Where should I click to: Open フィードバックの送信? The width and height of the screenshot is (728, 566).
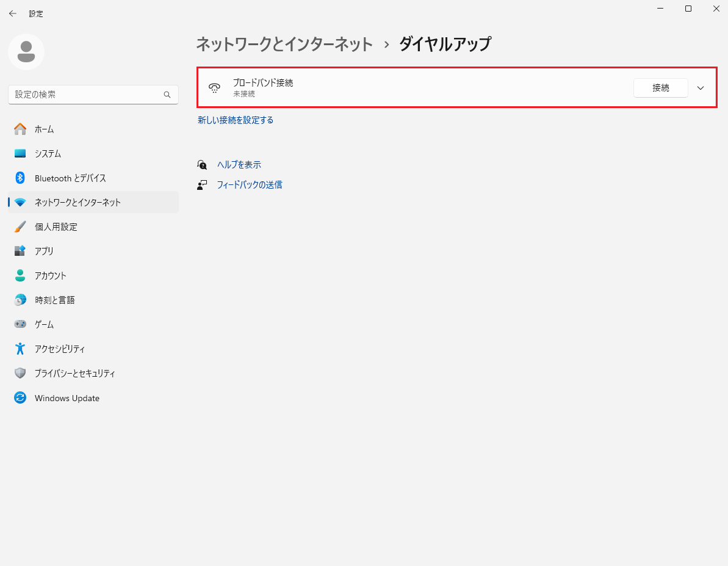pyautogui.click(x=250, y=184)
